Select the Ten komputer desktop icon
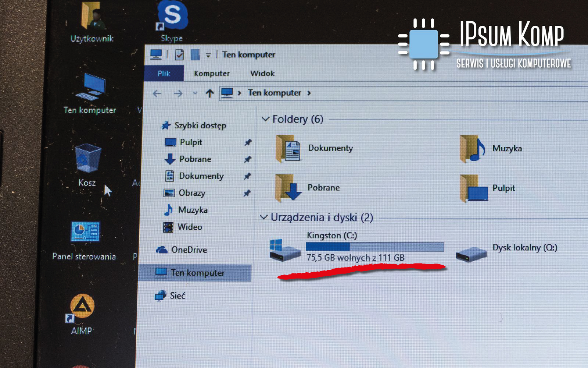The width and height of the screenshot is (588, 368). coord(90,93)
